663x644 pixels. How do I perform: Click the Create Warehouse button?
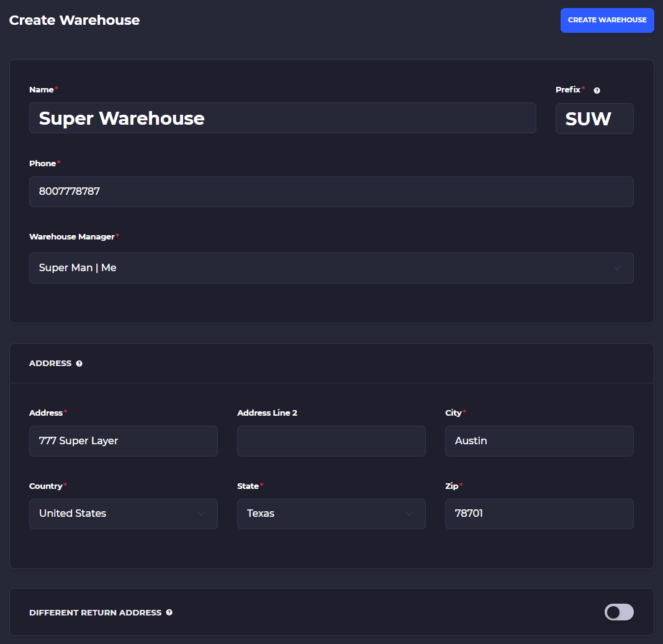[607, 20]
